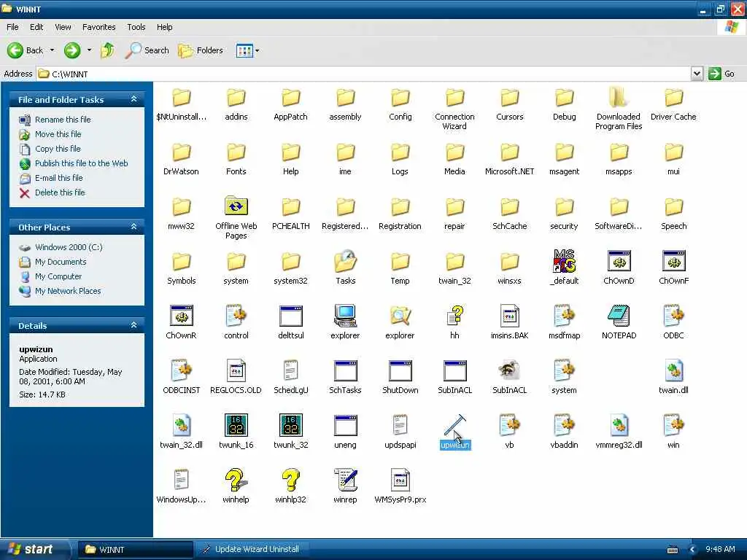Collapse the File and Folder Tasks panel
Screen dimensions: 747x560
coord(134,99)
